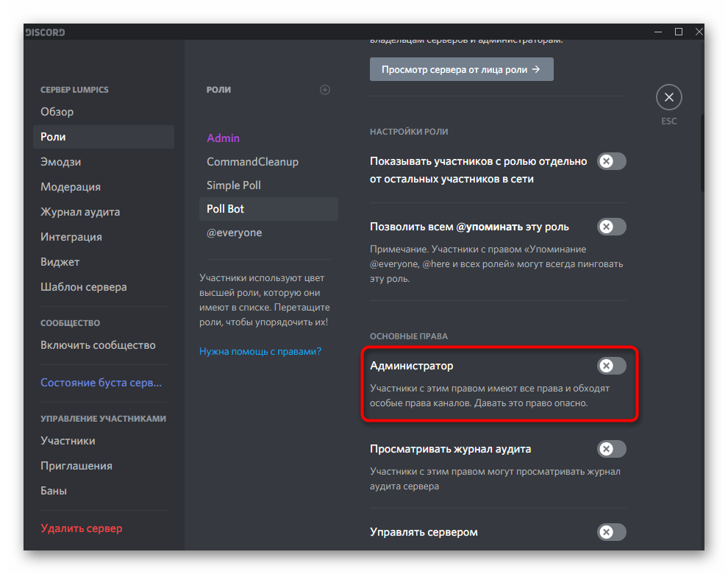Viewport: 728px width, 574px height.
Task: Open the Модерация settings section
Action: (104, 187)
